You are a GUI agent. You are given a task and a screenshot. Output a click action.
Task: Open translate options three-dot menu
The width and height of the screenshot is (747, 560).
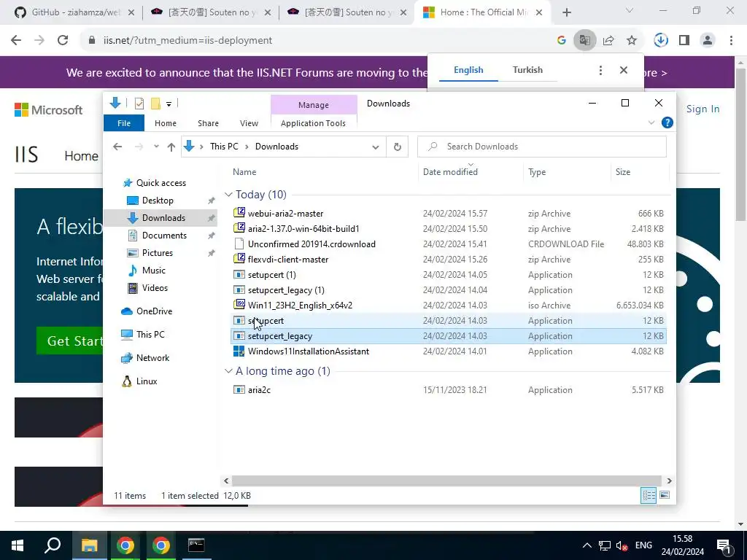(x=600, y=71)
